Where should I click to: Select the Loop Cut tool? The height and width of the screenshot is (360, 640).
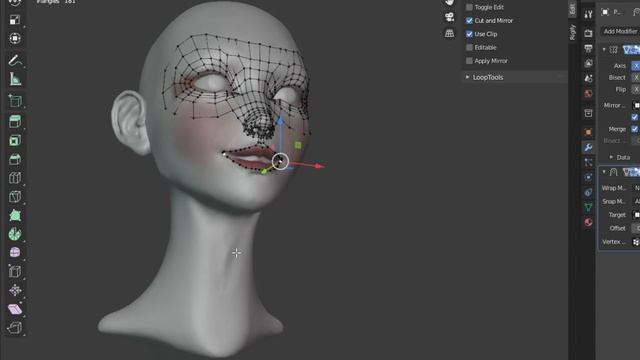[x=15, y=178]
